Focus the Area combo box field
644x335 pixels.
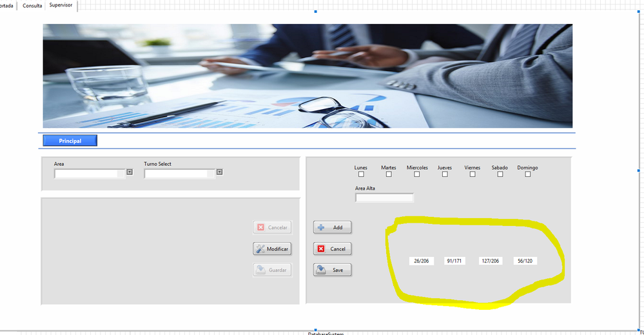click(x=90, y=174)
